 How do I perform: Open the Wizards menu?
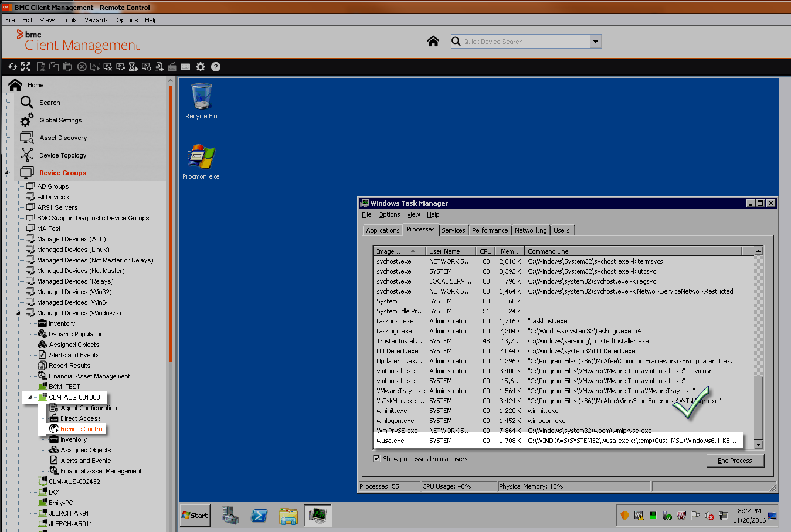click(x=97, y=20)
